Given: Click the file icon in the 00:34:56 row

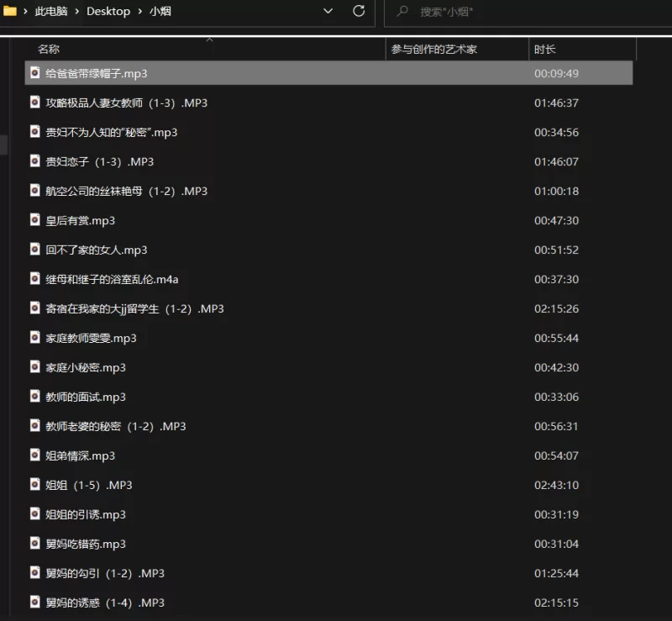Looking at the screenshot, I should coord(35,132).
